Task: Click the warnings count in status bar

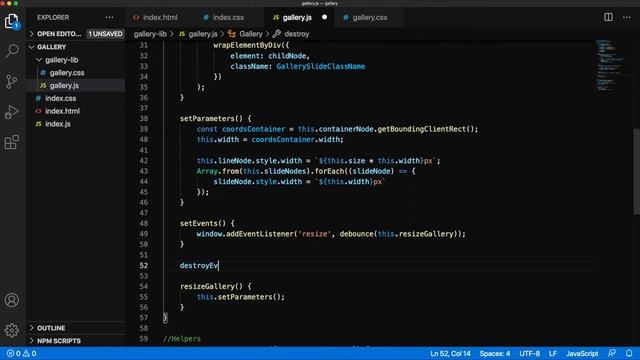Action: pos(30,353)
